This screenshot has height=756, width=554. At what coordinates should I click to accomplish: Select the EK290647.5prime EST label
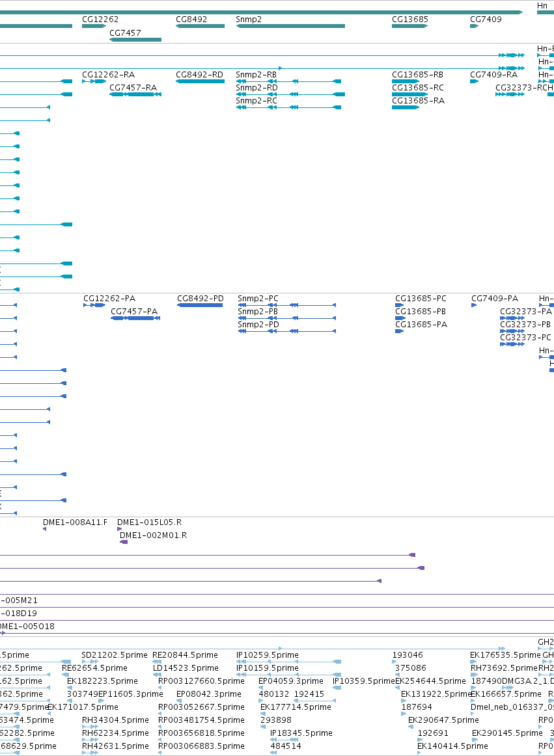pos(443,720)
